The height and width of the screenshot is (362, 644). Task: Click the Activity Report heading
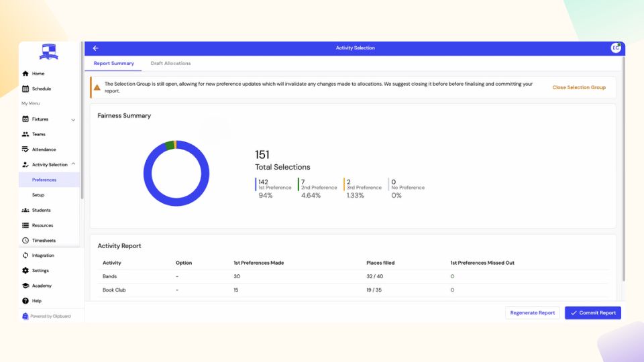click(x=119, y=246)
